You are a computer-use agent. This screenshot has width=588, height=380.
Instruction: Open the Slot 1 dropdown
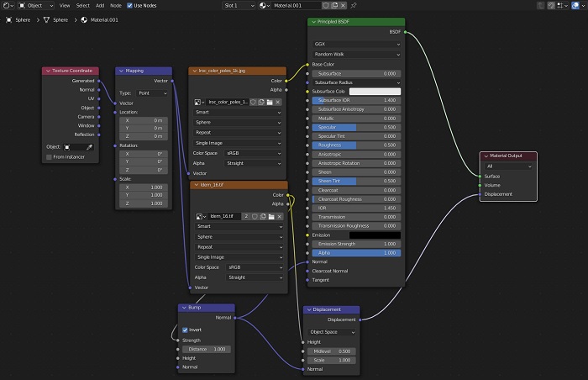click(x=239, y=5)
